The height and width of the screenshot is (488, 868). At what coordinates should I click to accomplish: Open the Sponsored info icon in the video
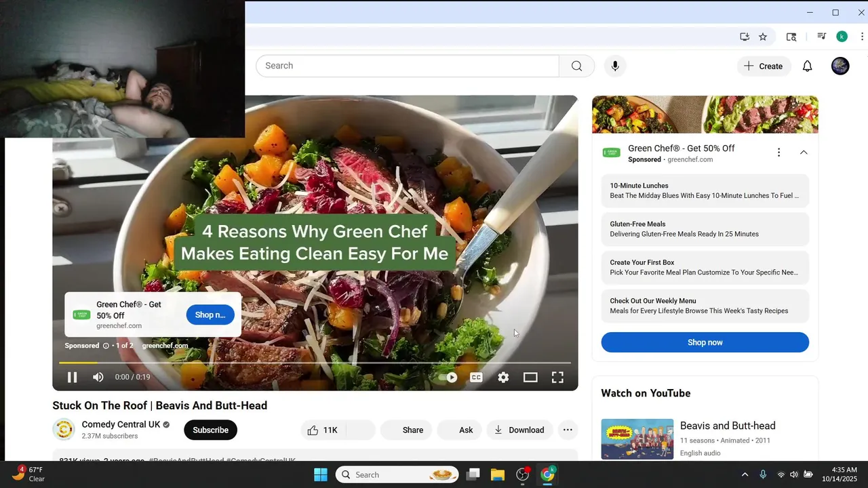tap(106, 346)
